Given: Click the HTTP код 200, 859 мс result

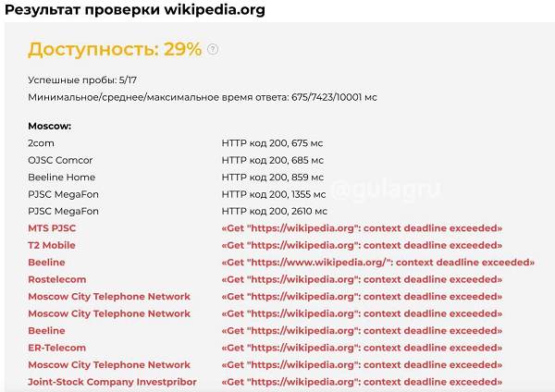Looking at the screenshot, I should [272, 177].
